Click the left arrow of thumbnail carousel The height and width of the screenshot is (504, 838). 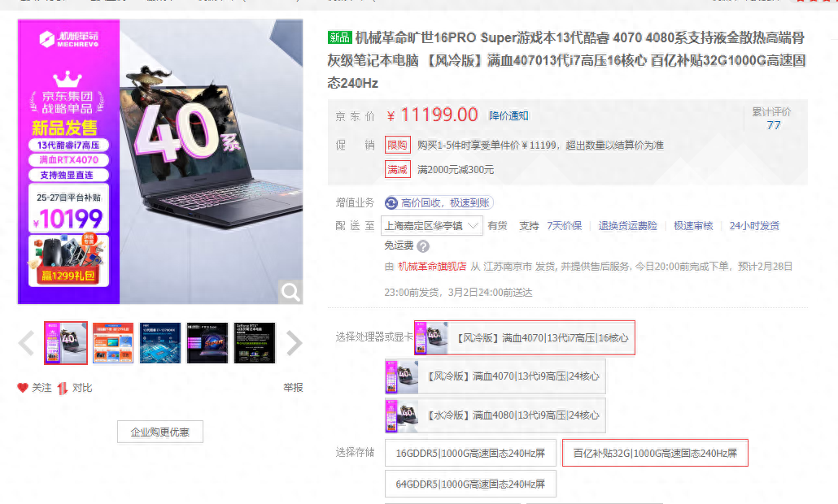coord(26,343)
